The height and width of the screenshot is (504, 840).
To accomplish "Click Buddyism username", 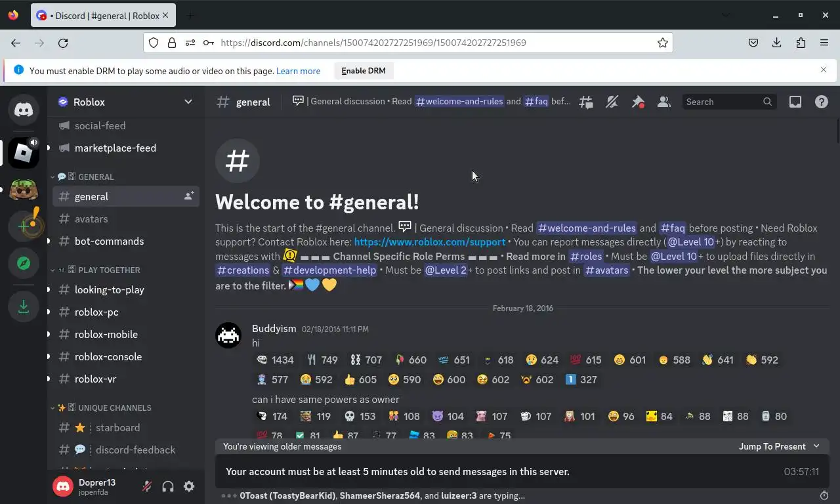I will pos(274,328).
